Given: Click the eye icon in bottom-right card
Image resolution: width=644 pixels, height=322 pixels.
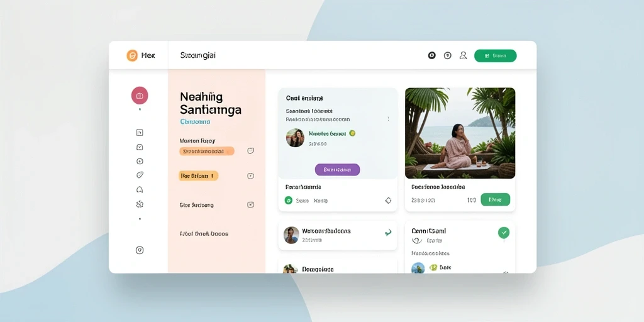Looking at the screenshot, I should (x=417, y=241).
